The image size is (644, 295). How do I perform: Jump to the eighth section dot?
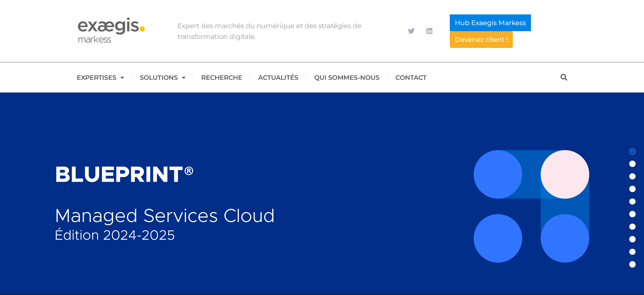(633, 239)
